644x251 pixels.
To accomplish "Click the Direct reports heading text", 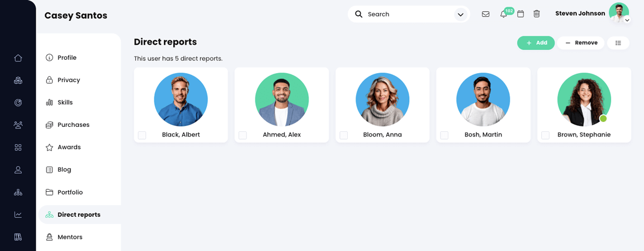I will click(x=165, y=42).
